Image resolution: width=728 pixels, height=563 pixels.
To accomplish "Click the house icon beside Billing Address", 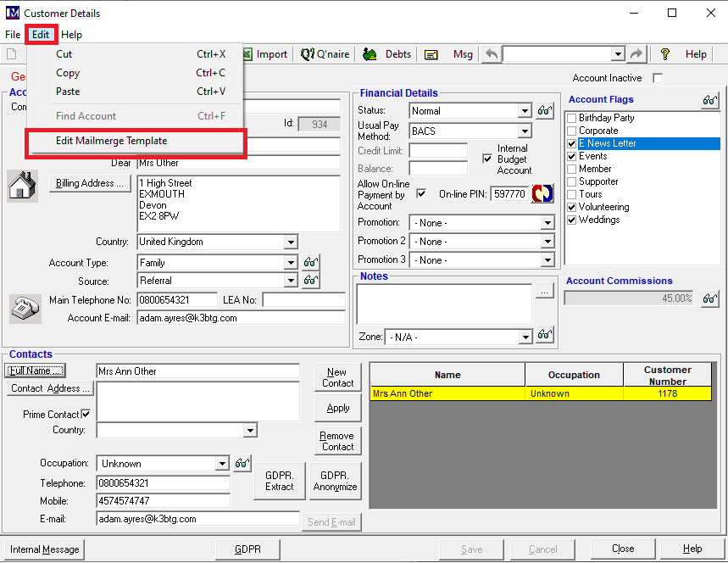I will pos(22,184).
